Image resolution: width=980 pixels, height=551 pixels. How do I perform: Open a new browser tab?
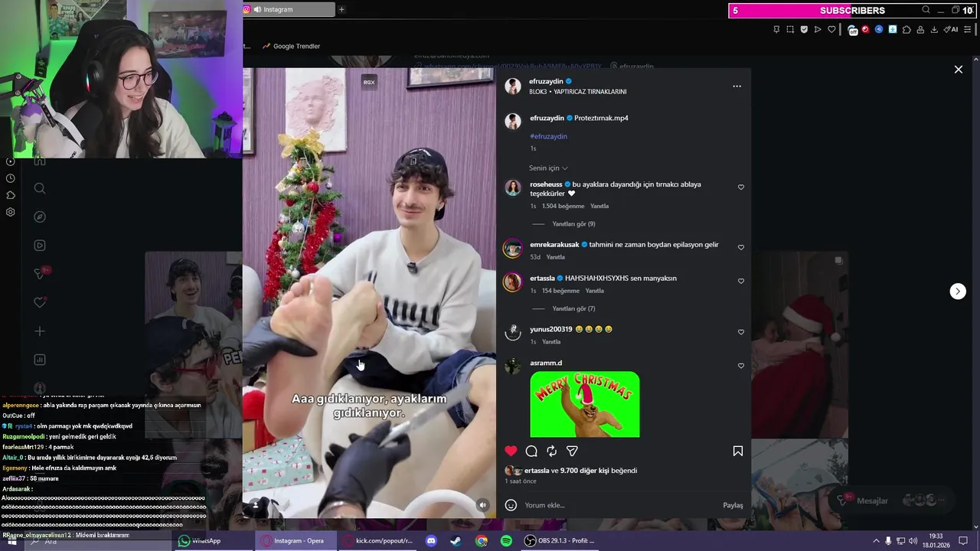pos(341,9)
